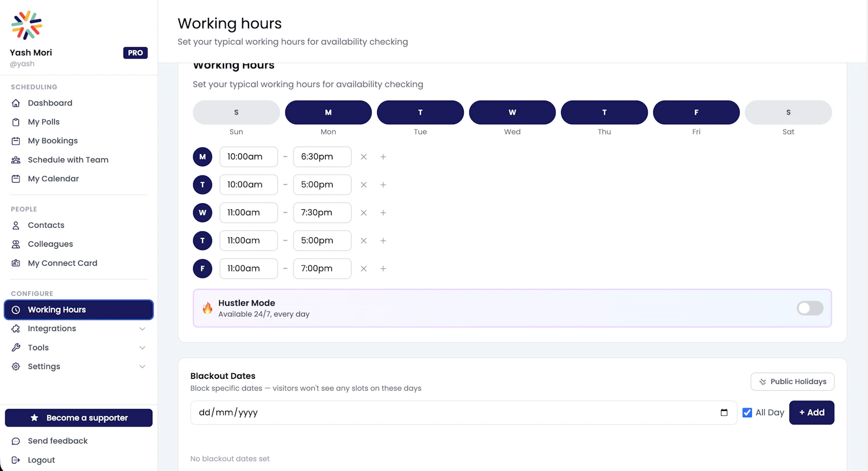
Task: Open Contacts page
Action: click(x=46, y=225)
